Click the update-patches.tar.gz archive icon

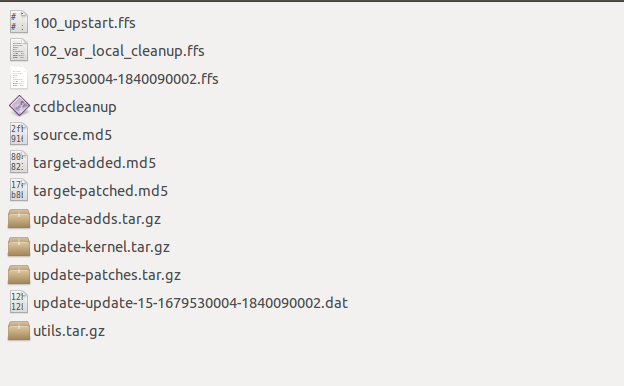[19, 275]
